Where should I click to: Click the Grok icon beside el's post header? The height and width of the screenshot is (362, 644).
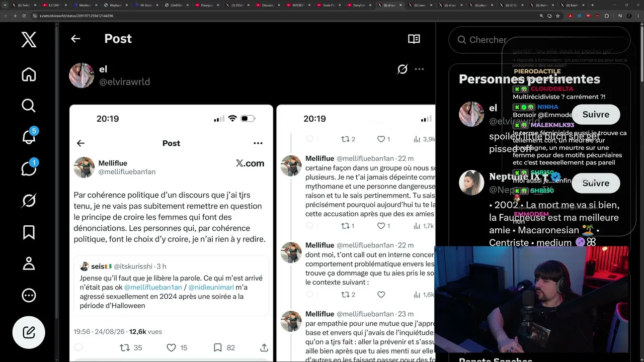(402, 69)
